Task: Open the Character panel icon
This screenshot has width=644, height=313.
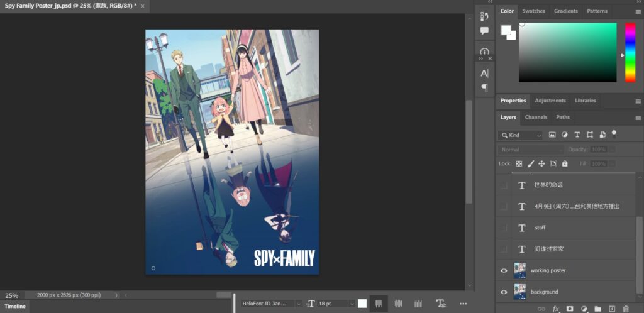Action: 484,73
